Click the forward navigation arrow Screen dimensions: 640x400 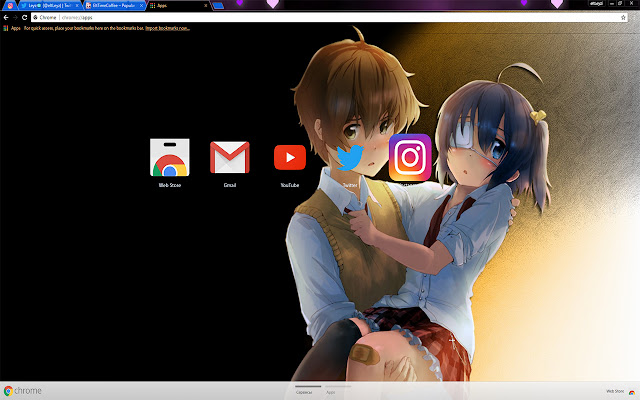coord(15,18)
